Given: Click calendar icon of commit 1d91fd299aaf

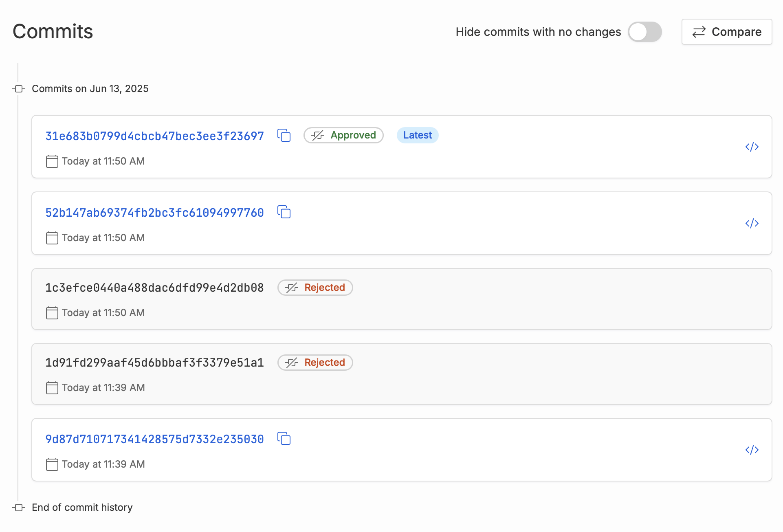Looking at the screenshot, I should pyautogui.click(x=52, y=388).
